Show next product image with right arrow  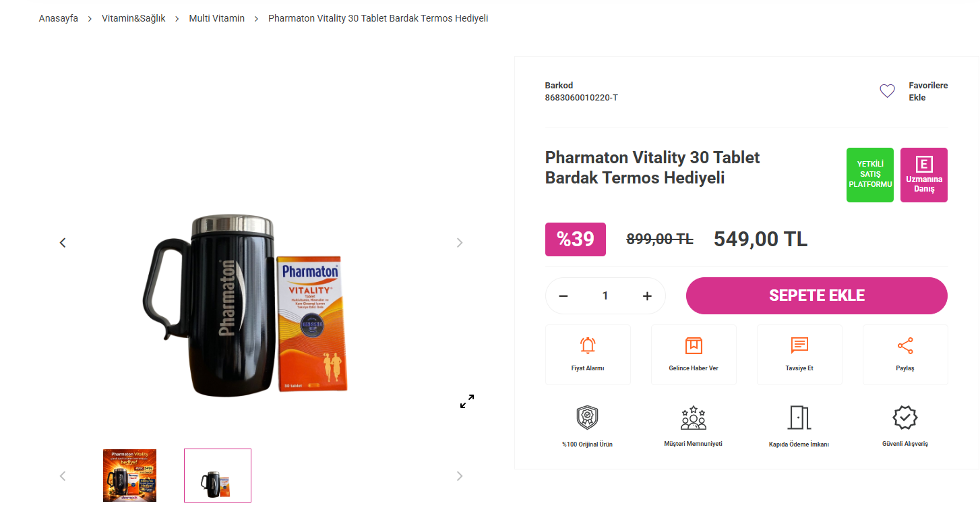tap(460, 243)
